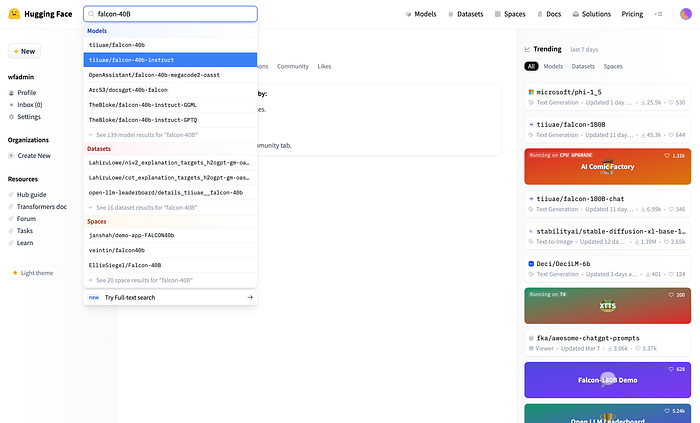This screenshot has height=423, width=700.
Task: See 139 model results for falcon-40B
Action: point(170,135)
